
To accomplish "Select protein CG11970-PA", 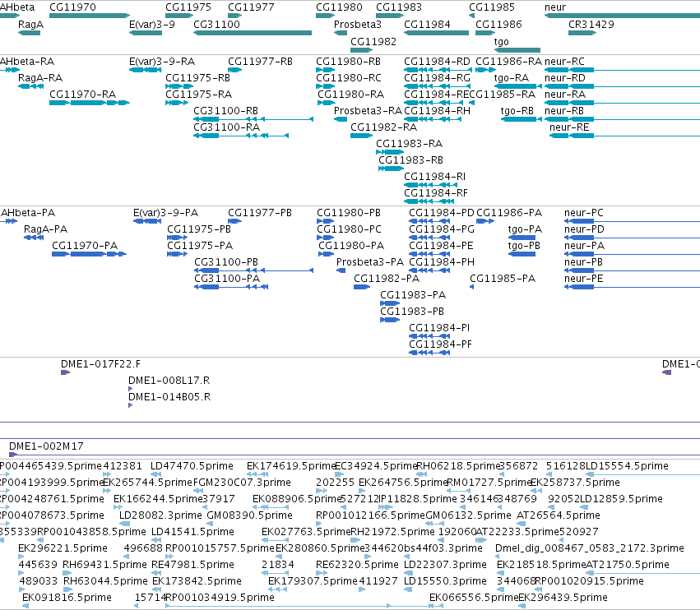I will pyautogui.click(x=90, y=254).
